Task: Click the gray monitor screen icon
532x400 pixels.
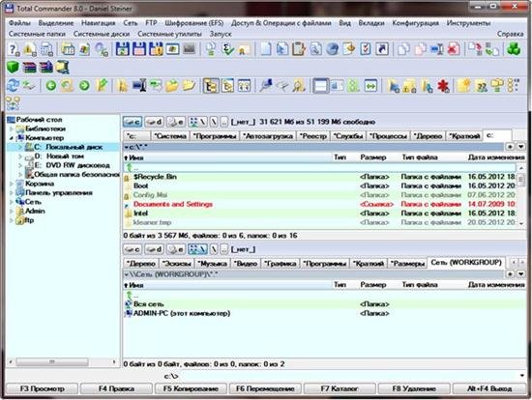Action: 189,49
